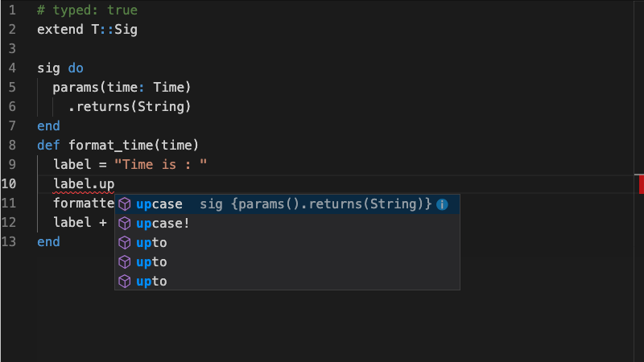Click the cube icon next to upcase!
Image resolution: width=644 pixels, height=362 pixels.
click(125, 224)
